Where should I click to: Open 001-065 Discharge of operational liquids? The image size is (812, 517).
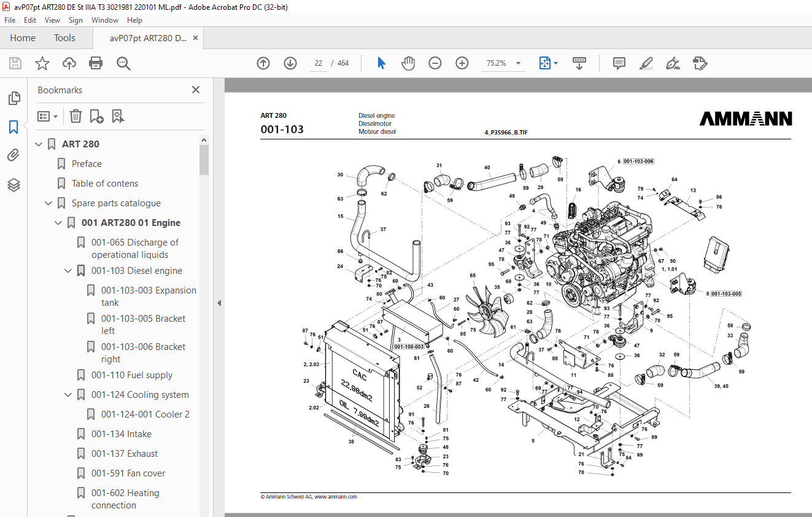[135, 249]
